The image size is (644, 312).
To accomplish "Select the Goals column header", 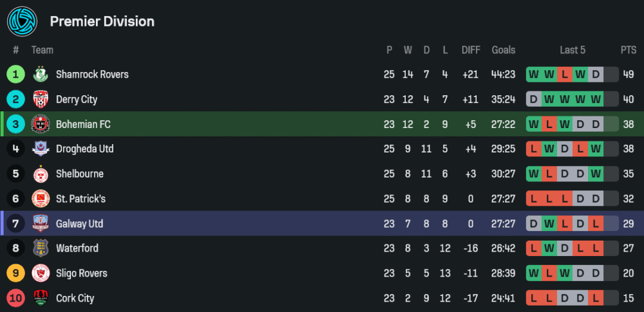I will pyautogui.click(x=504, y=50).
